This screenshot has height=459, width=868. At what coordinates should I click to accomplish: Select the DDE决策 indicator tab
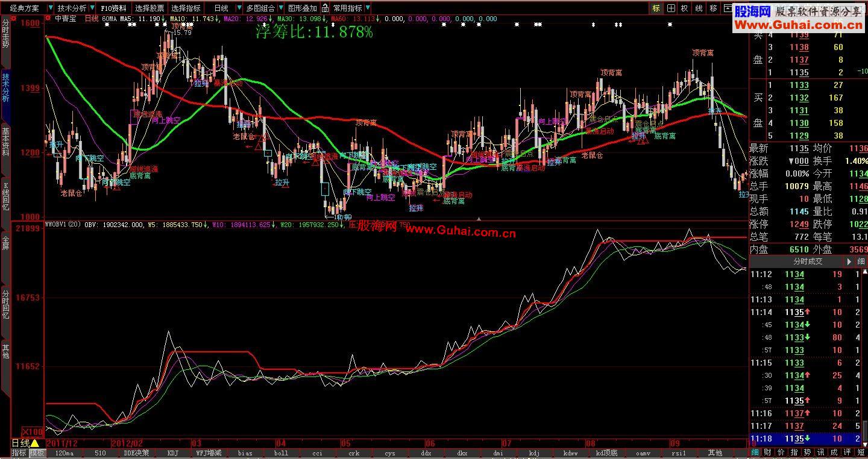(x=137, y=453)
